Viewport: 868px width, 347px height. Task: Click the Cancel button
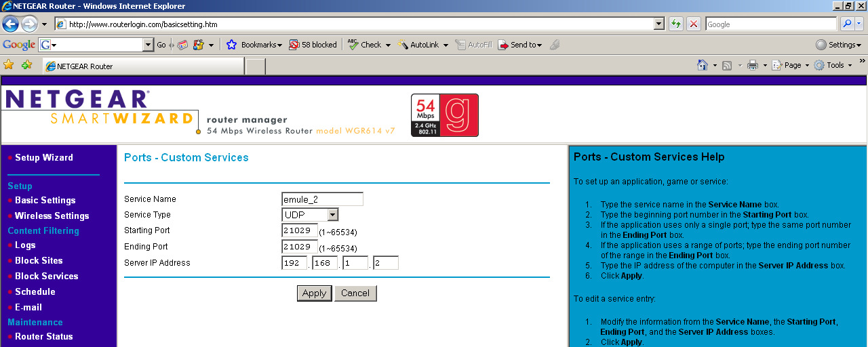coord(355,293)
